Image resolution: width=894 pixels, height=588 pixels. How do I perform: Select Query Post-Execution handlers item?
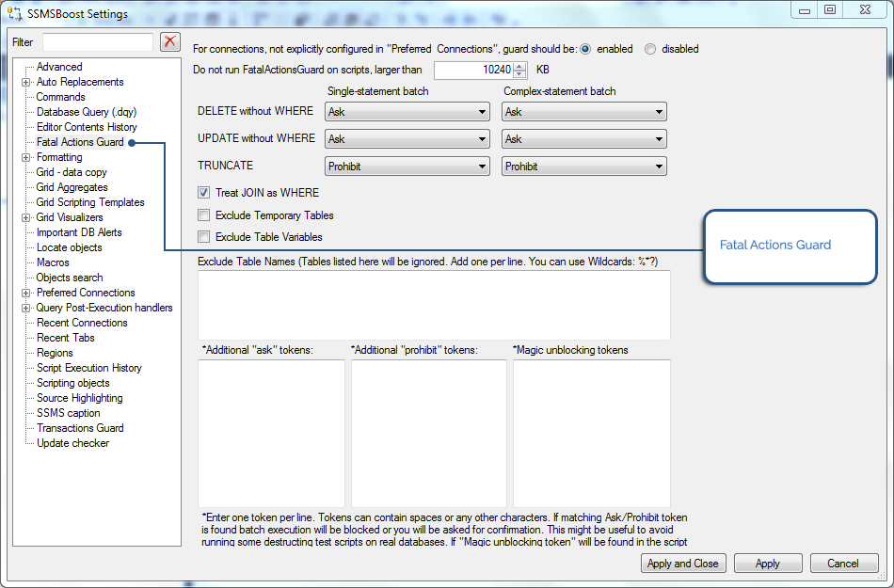pyautogui.click(x=104, y=308)
